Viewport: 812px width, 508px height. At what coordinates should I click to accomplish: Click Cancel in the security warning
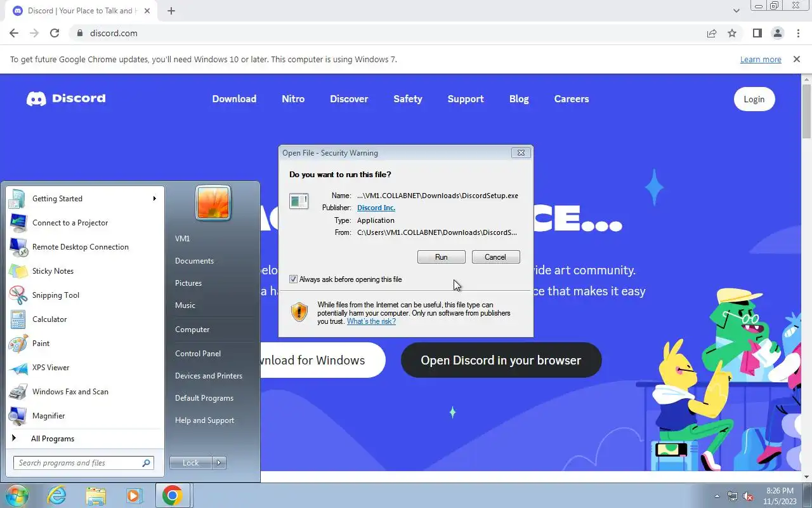coord(495,257)
